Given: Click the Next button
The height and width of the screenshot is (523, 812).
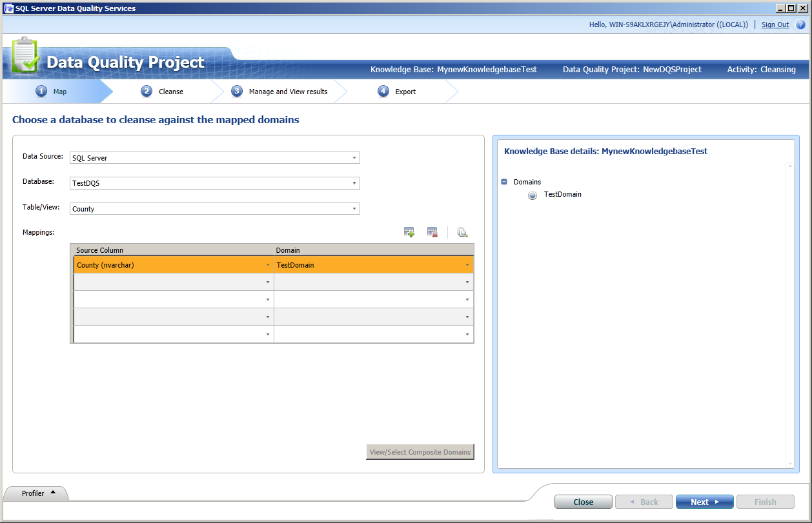Looking at the screenshot, I should pyautogui.click(x=704, y=501).
